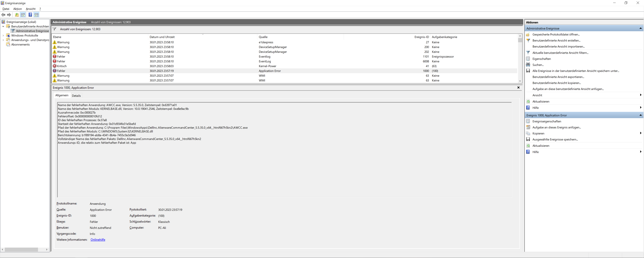Expand Windows-Protokolle tree node

[x=3, y=35]
